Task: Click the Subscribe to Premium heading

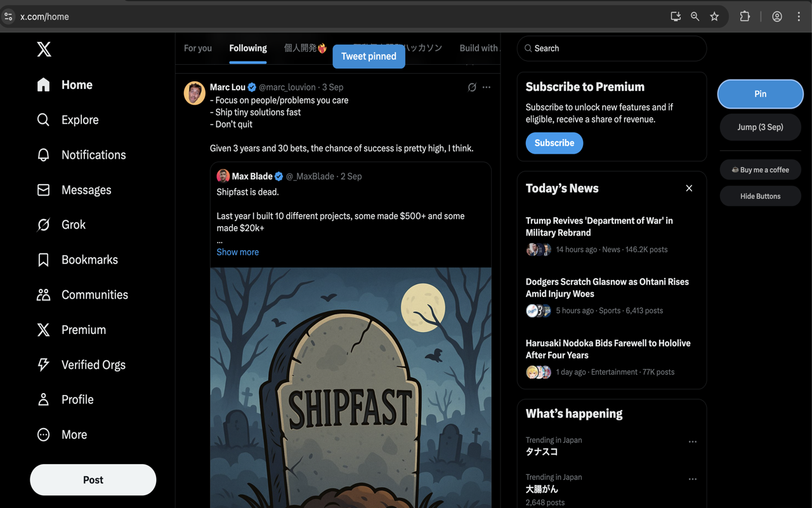Action: pyautogui.click(x=585, y=87)
